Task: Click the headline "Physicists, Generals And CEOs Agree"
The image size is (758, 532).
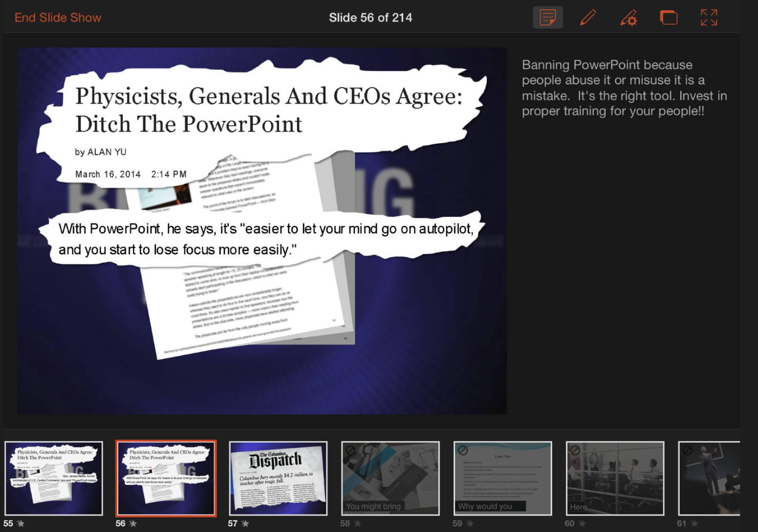Action: tap(269, 96)
